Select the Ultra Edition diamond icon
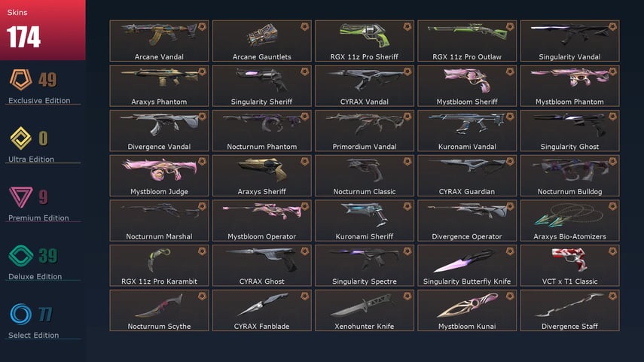644x362 pixels. click(x=20, y=138)
